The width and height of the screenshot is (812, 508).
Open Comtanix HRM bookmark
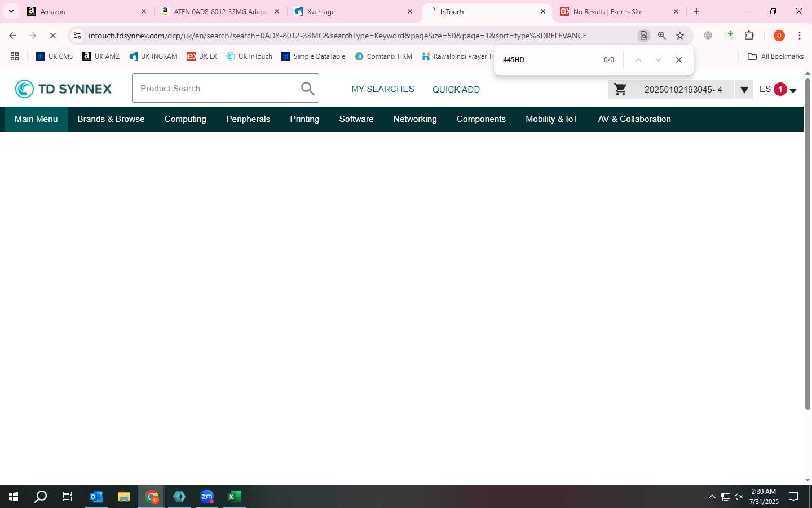pyautogui.click(x=383, y=56)
